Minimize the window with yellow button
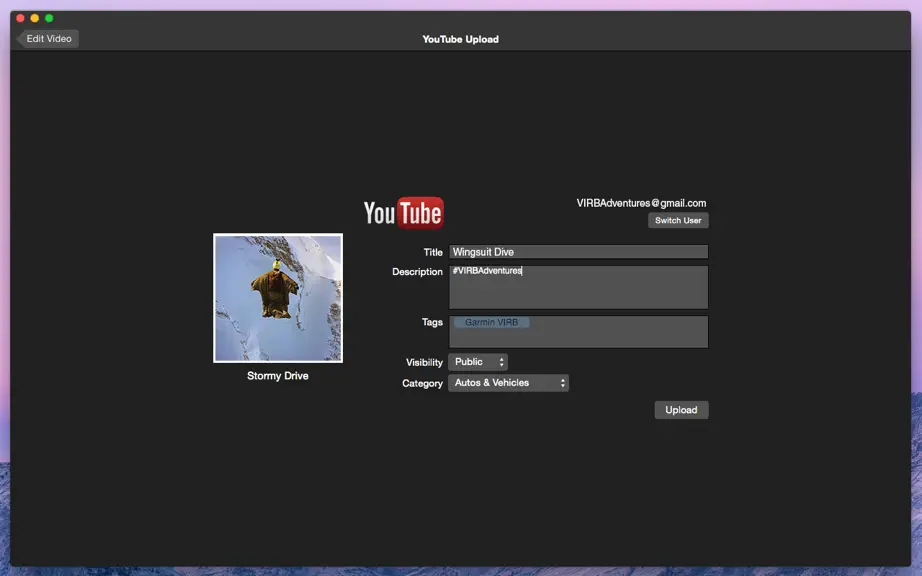Image resolution: width=922 pixels, height=576 pixels. (35, 18)
